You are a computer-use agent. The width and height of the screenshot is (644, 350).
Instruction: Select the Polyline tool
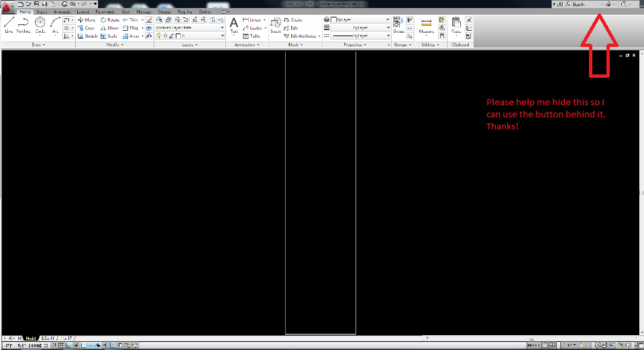click(x=23, y=25)
